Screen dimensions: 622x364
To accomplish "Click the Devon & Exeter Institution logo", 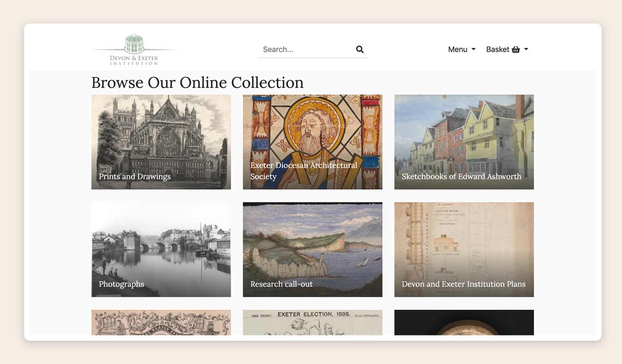I will click(134, 50).
